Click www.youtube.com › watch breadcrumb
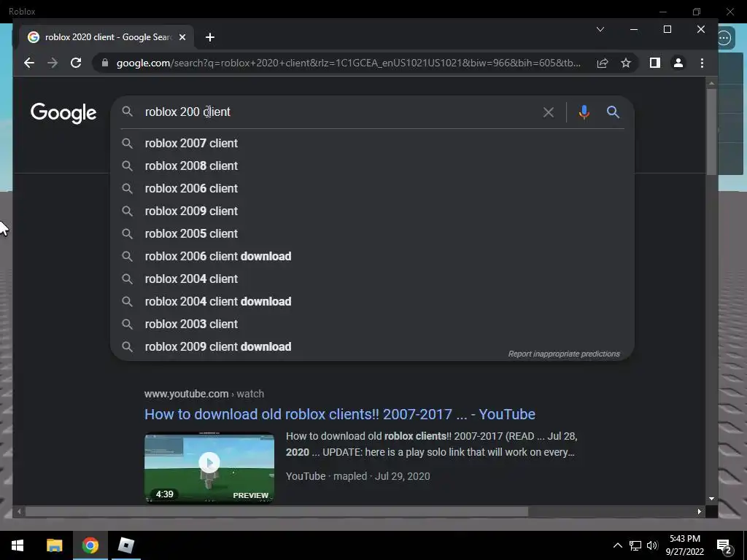 click(204, 394)
